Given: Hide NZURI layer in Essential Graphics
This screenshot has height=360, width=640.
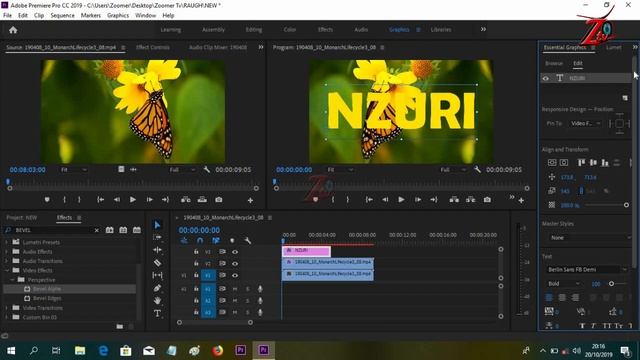Looking at the screenshot, I should [x=546, y=78].
